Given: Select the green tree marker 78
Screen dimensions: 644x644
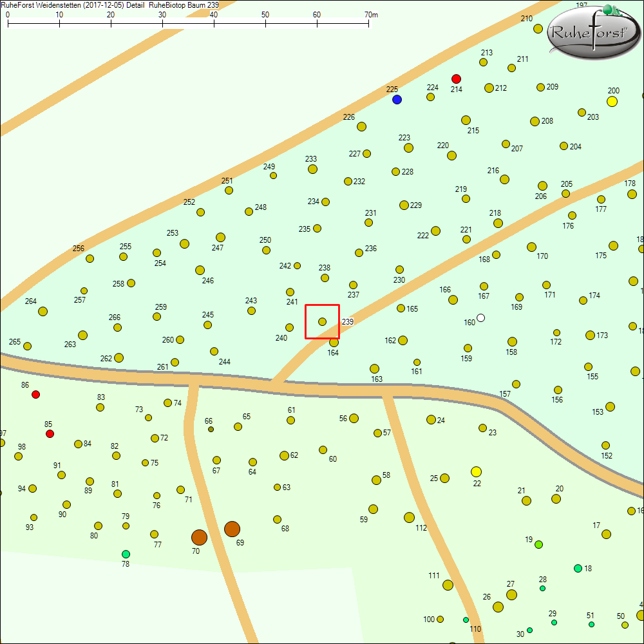Looking at the screenshot, I should [126, 554].
